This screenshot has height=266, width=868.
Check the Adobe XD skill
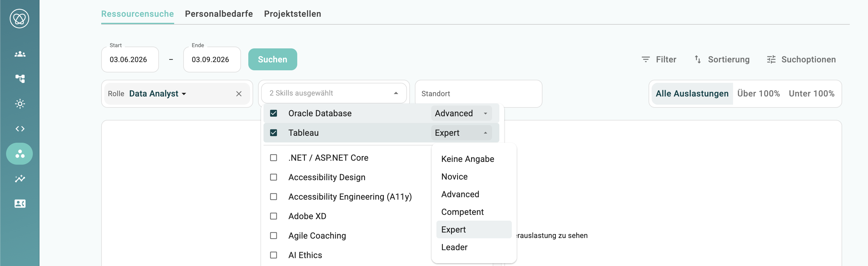(274, 216)
